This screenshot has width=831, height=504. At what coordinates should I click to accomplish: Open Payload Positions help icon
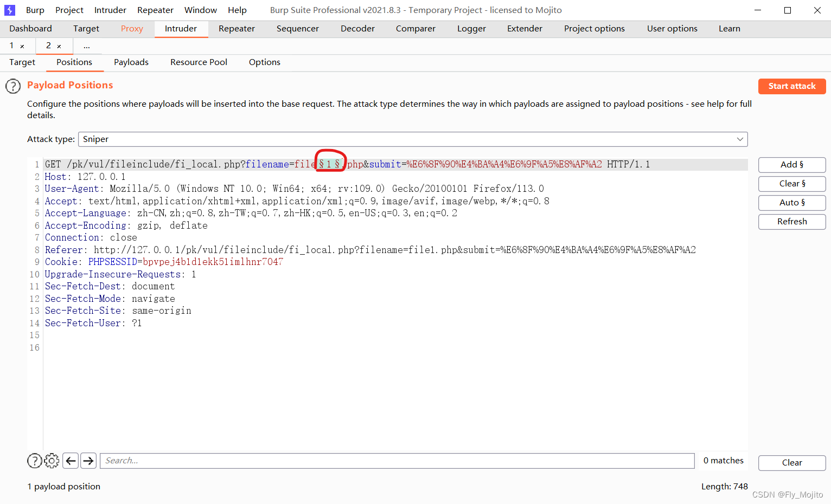pos(13,86)
